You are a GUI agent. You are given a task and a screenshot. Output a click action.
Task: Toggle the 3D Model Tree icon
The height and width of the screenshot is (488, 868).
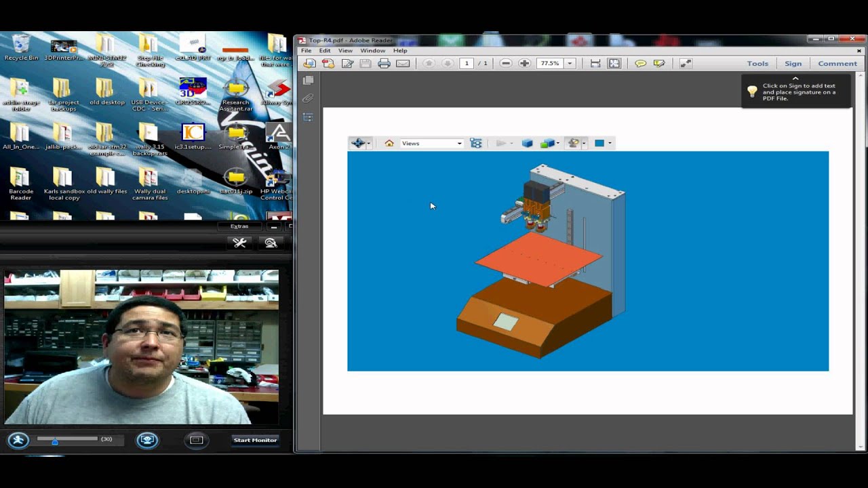tap(476, 143)
